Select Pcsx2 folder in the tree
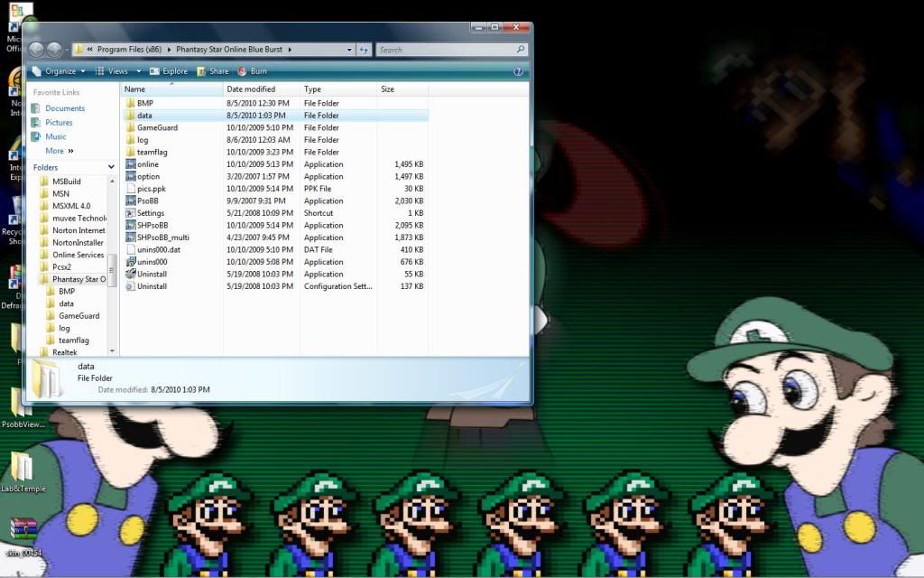The width and height of the screenshot is (924, 578). 61,267
